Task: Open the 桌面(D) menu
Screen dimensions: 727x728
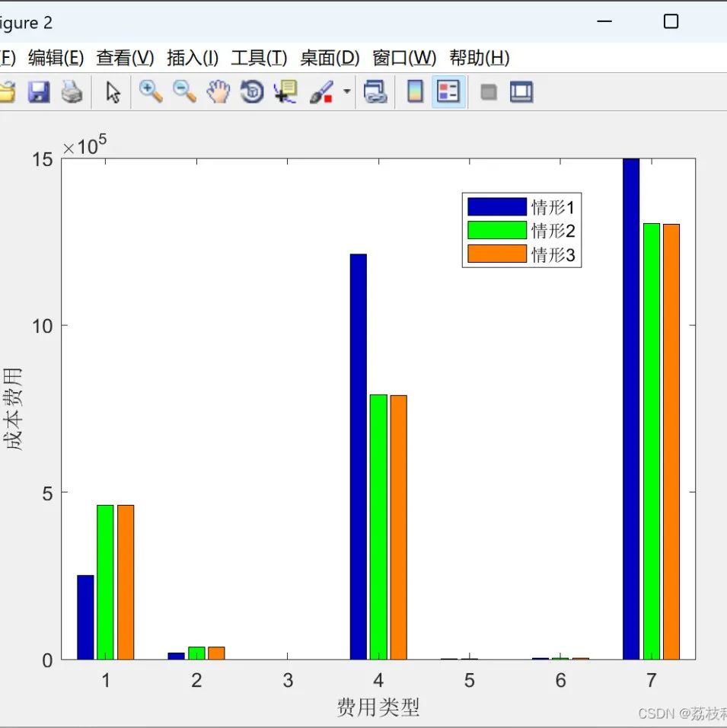Action: click(330, 58)
